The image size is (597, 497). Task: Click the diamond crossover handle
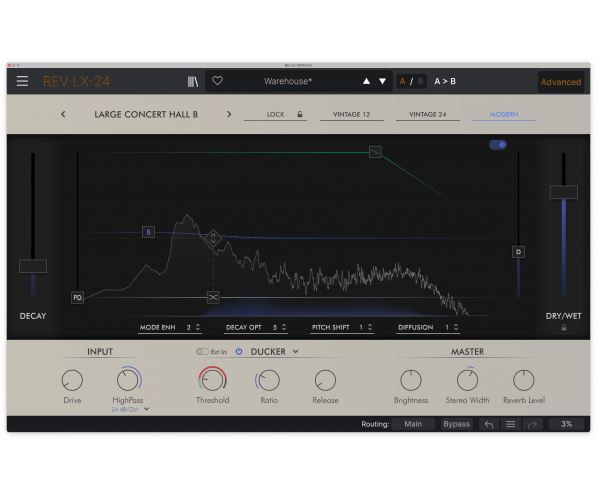[213, 239]
